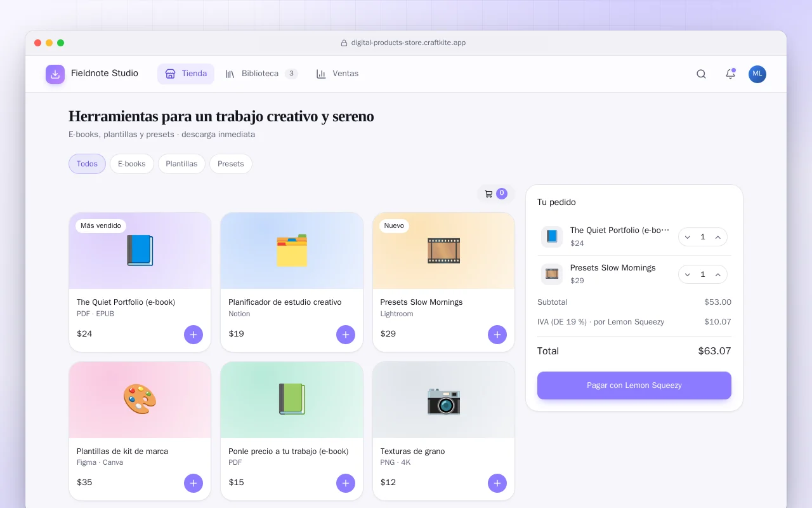The height and width of the screenshot is (508, 812).
Task: Click the lock icon in the address bar
Action: 344,43
